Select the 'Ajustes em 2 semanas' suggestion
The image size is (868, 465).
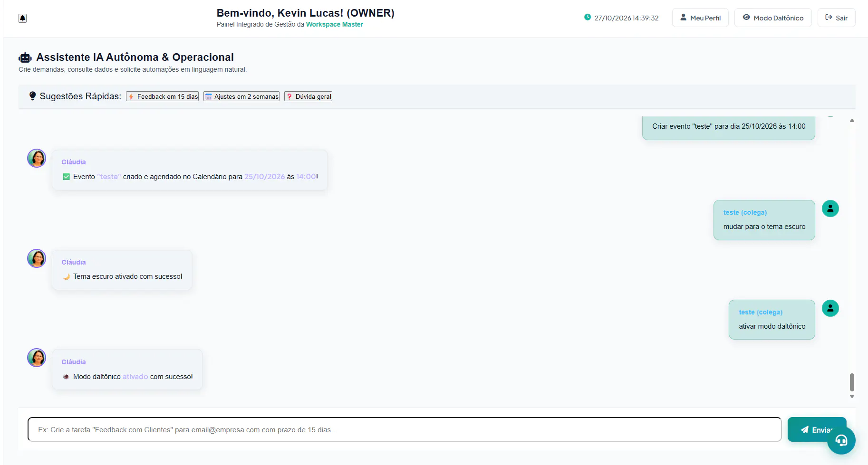[241, 96]
